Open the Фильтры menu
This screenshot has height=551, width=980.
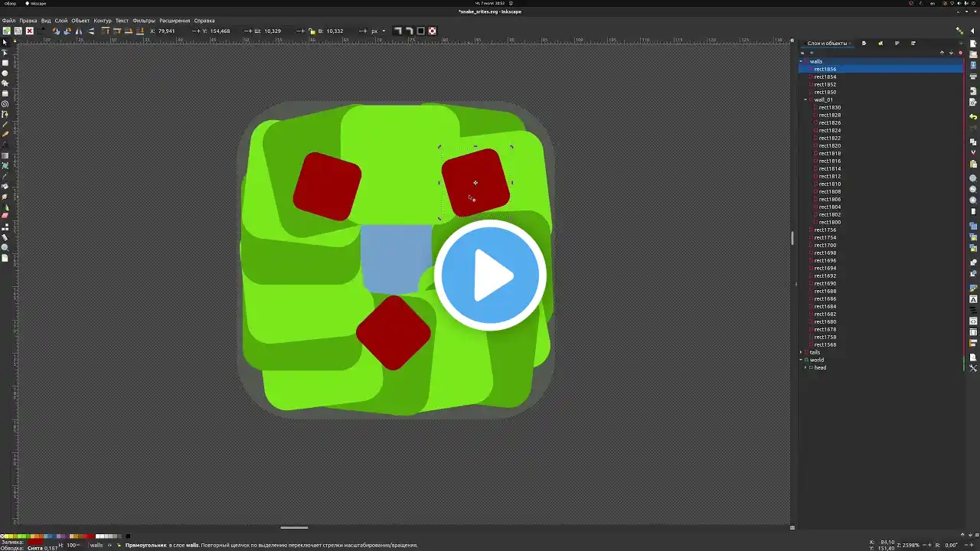143,21
